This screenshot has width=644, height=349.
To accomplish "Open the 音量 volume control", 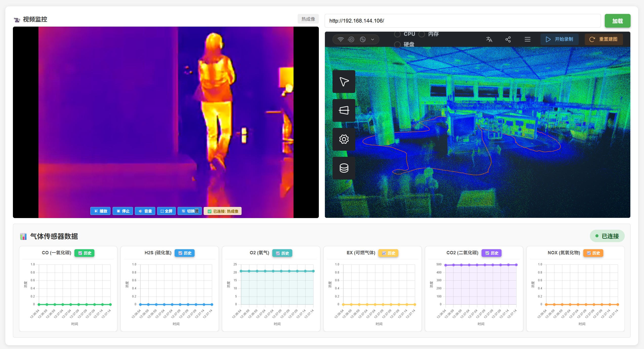I will 145,211.
